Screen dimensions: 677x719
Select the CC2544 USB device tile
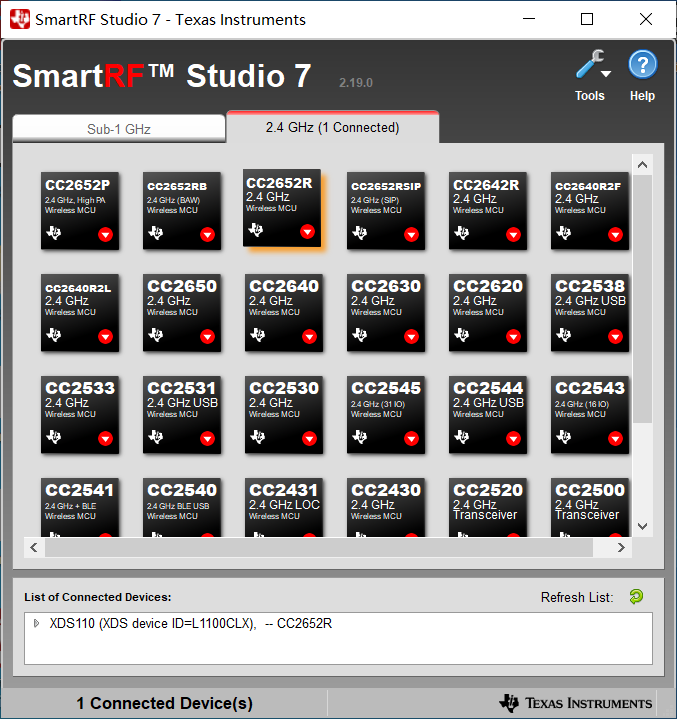click(x=488, y=415)
